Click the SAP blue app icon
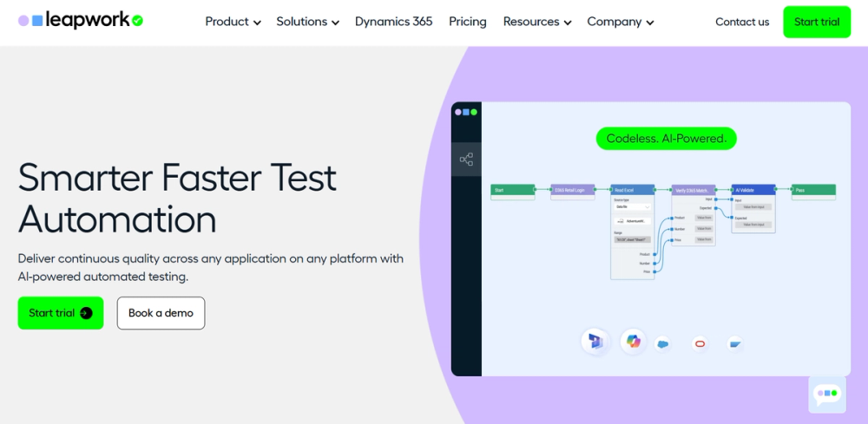Image resolution: width=868 pixels, height=424 pixels. 734,344
